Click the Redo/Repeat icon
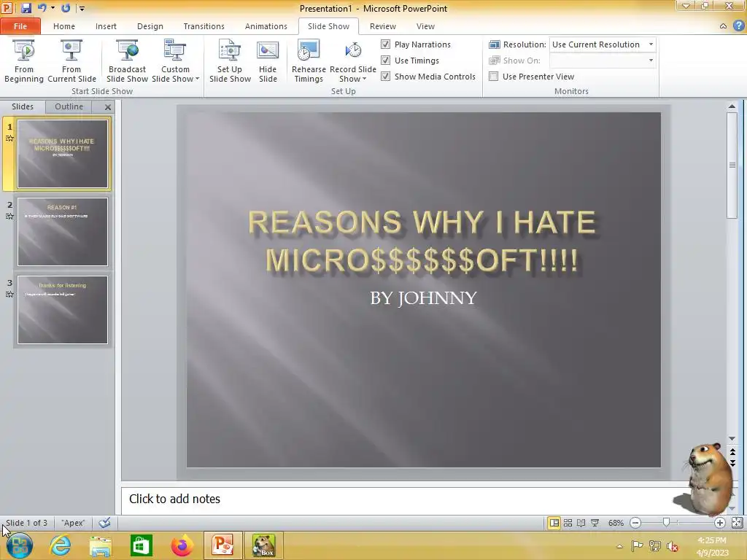The width and height of the screenshot is (747, 560). [x=66, y=7]
